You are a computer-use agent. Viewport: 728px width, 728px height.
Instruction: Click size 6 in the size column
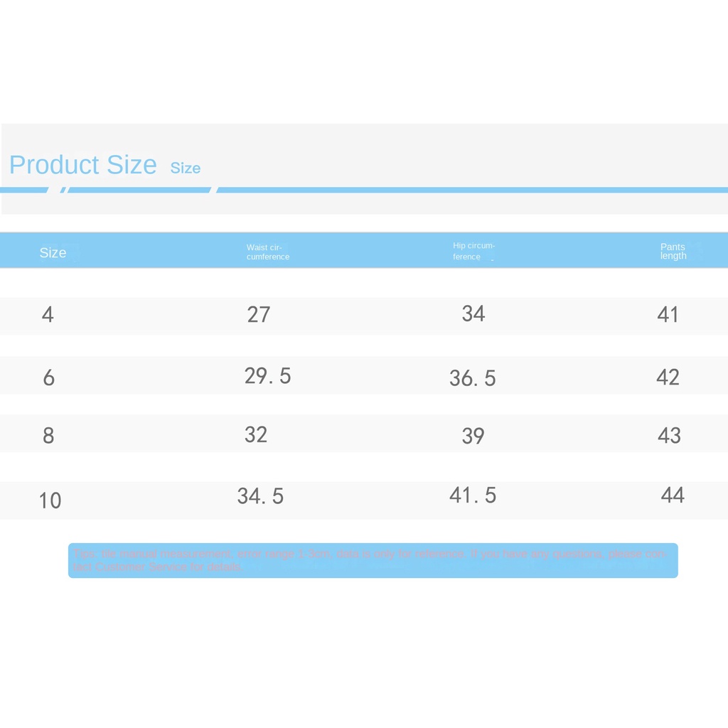48,378
